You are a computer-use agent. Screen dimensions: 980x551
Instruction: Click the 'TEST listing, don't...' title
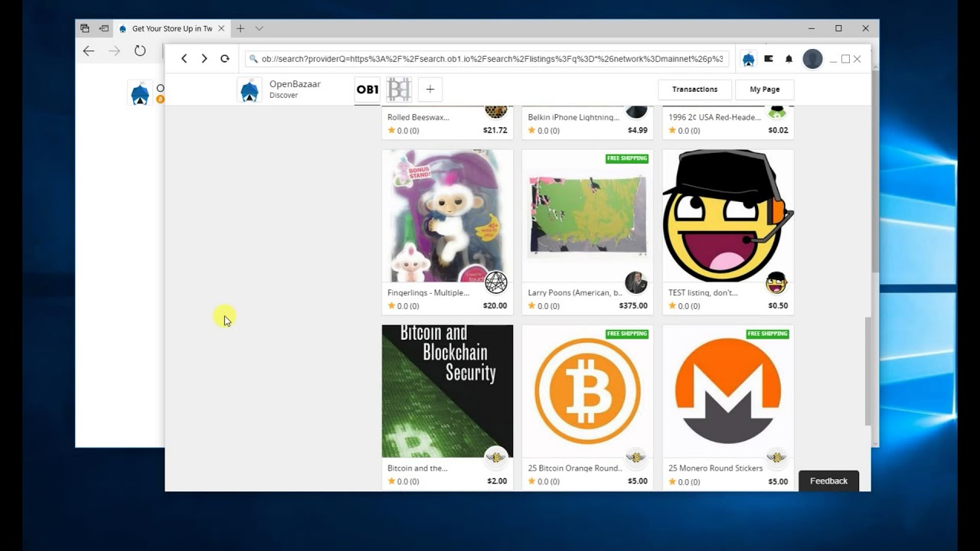tap(703, 292)
